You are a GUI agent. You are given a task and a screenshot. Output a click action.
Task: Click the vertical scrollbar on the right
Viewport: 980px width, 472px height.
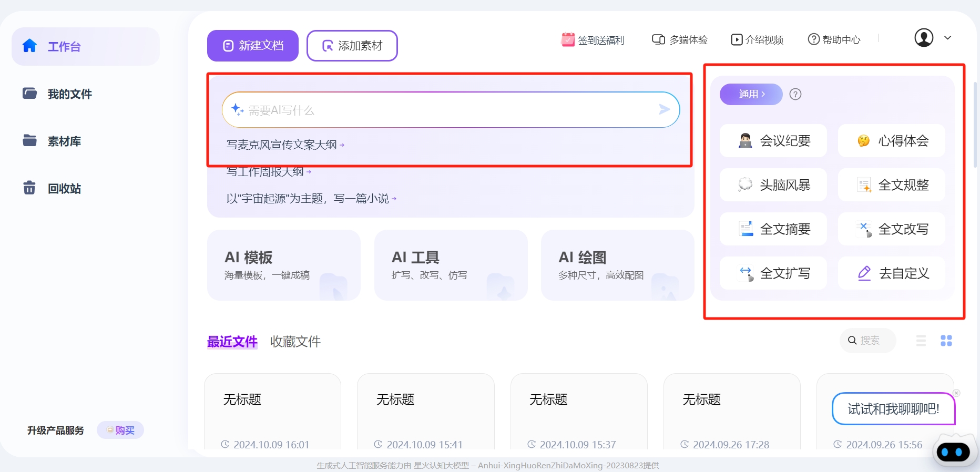click(x=975, y=125)
